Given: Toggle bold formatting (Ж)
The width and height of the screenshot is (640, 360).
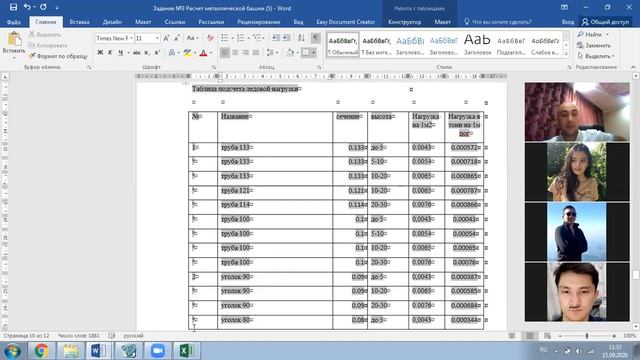Looking at the screenshot, I should click(x=100, y=53).
